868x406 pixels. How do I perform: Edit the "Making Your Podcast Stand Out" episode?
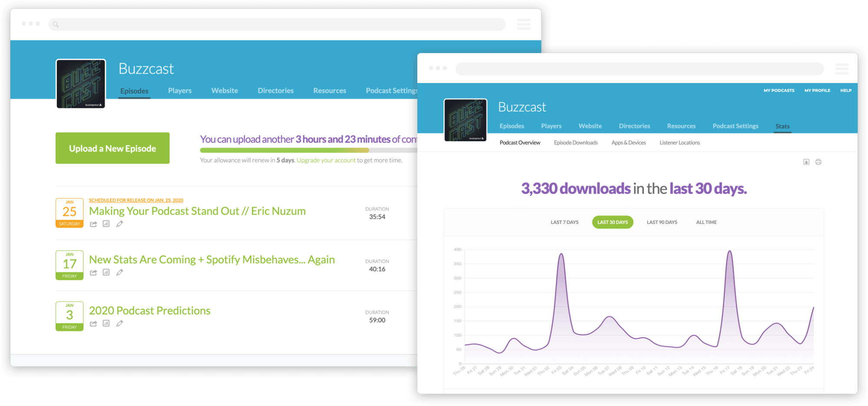click(x=120, y=223)
